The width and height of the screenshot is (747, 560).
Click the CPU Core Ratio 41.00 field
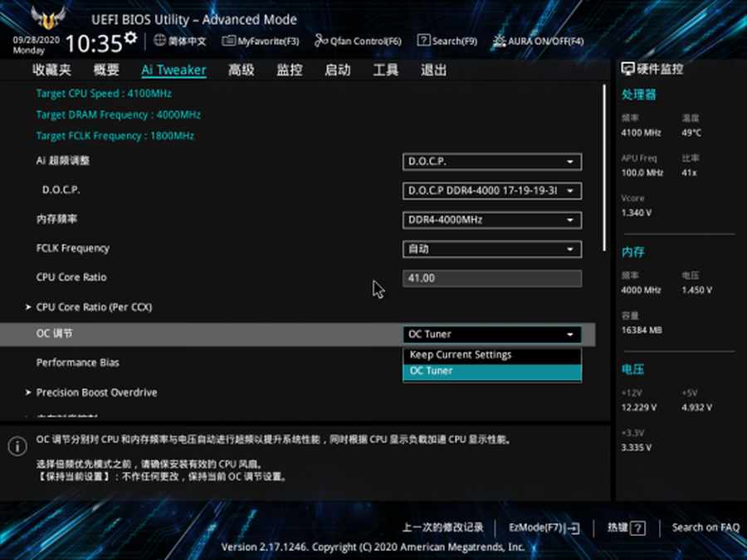click(x=491, y=278)
